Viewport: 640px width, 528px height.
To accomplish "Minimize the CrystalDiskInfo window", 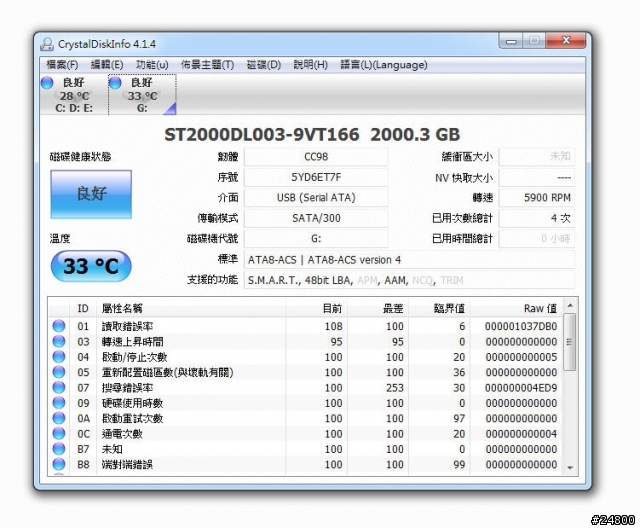I will [x=511, y=41].
